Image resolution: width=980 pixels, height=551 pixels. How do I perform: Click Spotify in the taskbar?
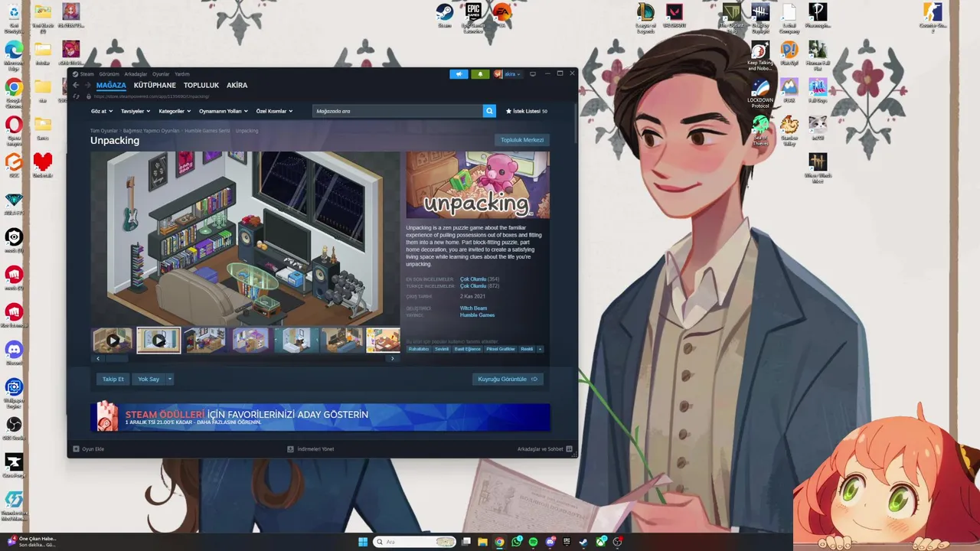[x=534, y=542]
